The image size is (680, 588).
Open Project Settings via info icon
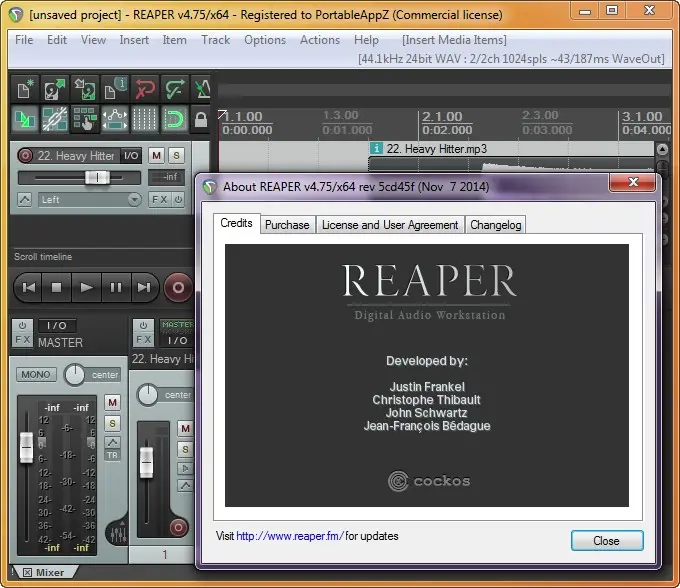coord(114,89)
